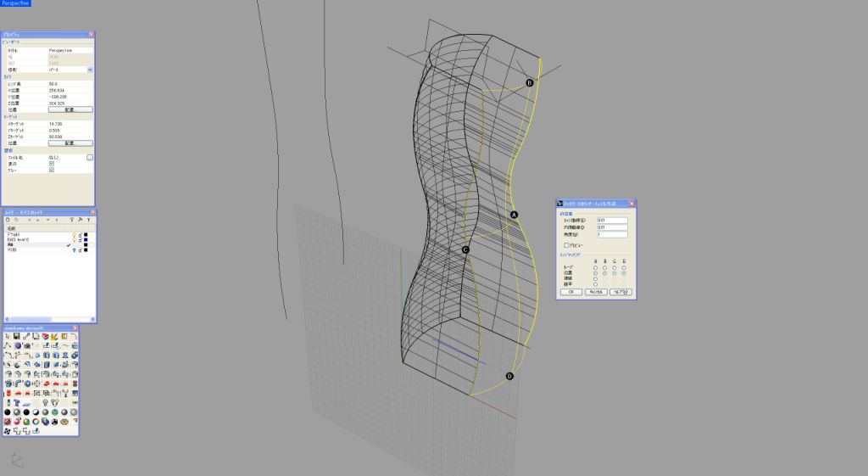The image size is (868, 476).
Task: Uncheck the 表示 checkbox in properties panel
Action: tap(52, 164)
